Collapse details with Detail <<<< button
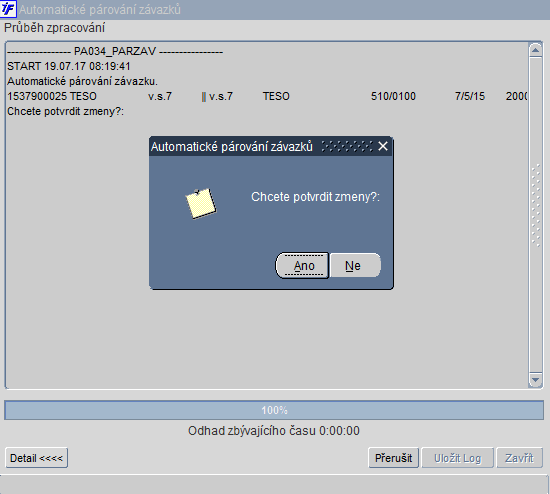550x494 pixels. coord(36,458)
